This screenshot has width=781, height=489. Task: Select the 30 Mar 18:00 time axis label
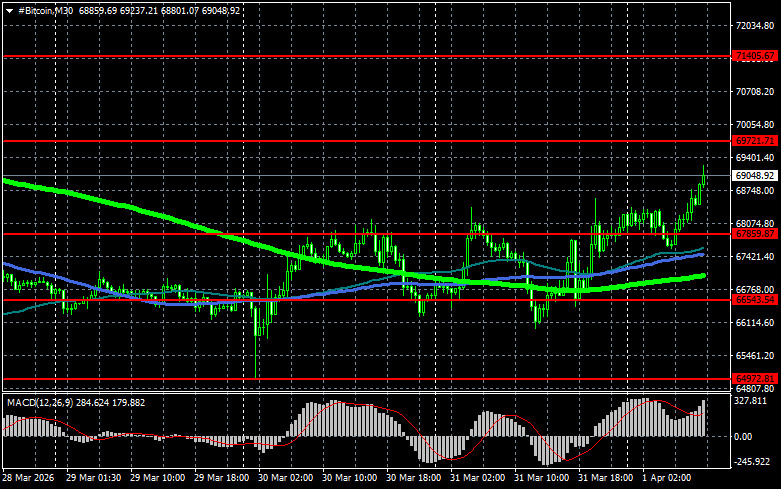[413, 478]
